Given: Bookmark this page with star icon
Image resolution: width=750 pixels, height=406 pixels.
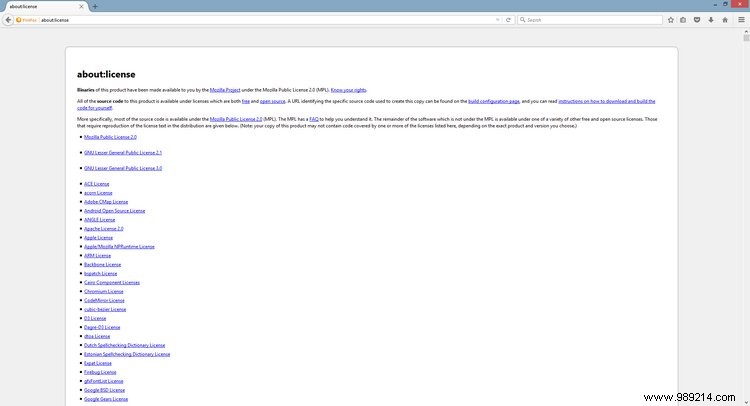Looking at the screenshot, I should (x=670, y=19).
